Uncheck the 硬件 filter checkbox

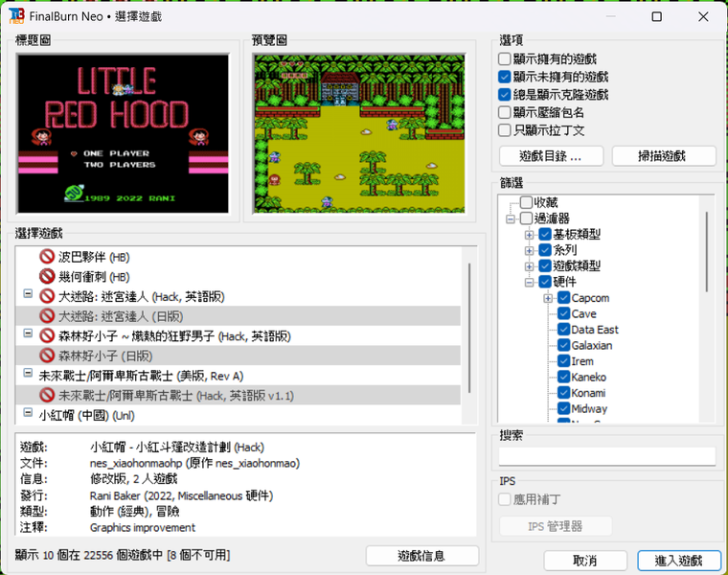click(545, 282)
